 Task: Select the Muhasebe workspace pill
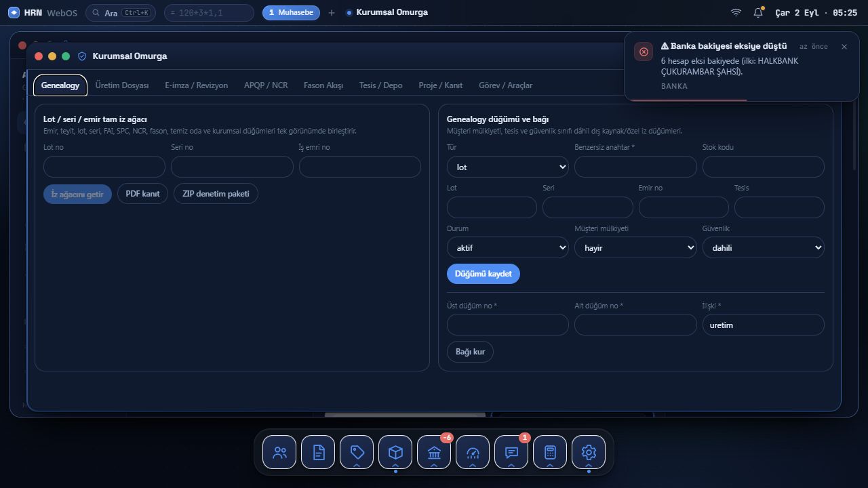click(x=291, y=12)
